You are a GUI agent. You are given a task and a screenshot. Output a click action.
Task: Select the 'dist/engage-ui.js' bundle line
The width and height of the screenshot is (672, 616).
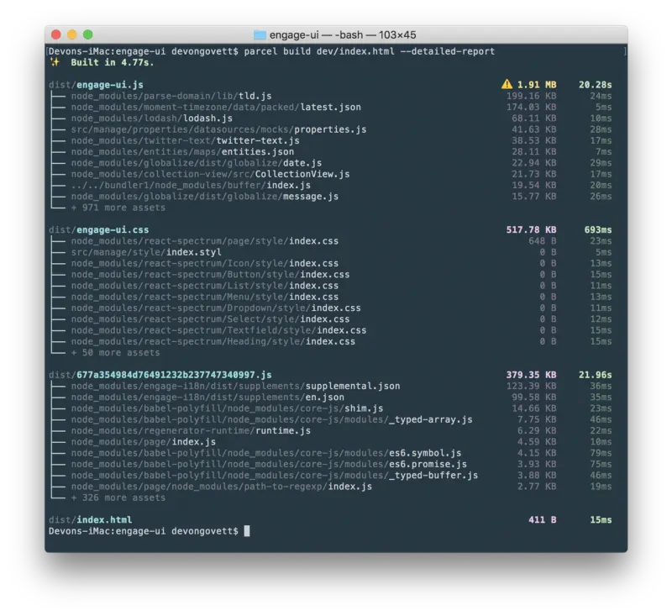[x=96, y=85]
